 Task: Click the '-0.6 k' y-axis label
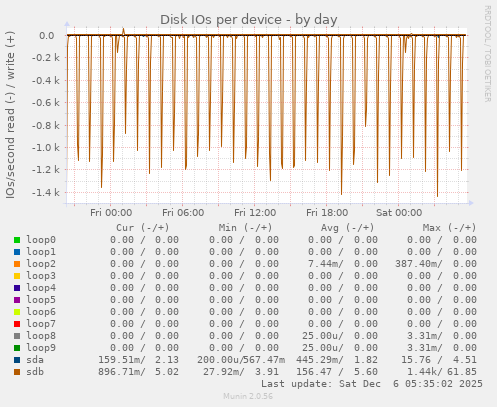(x=46, y=103)
